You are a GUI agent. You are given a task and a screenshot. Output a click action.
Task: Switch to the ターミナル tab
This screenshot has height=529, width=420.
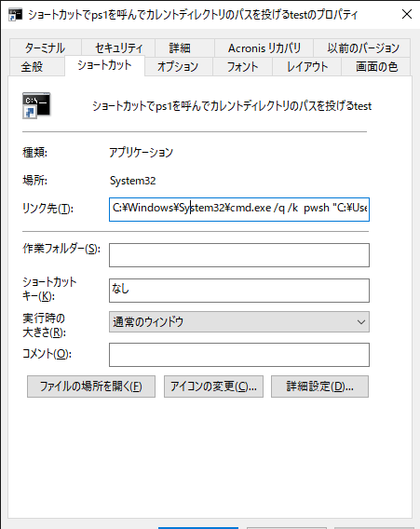pos(46,47)
